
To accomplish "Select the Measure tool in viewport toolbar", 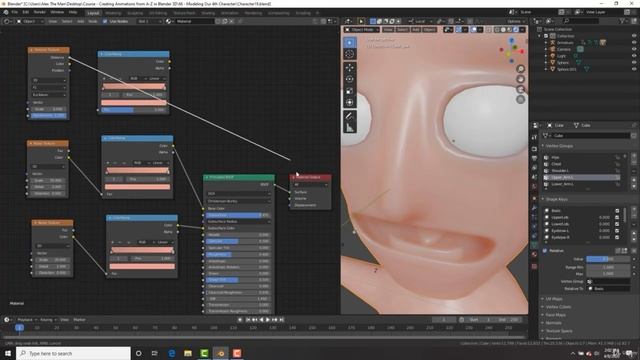I will pos(349,128).
